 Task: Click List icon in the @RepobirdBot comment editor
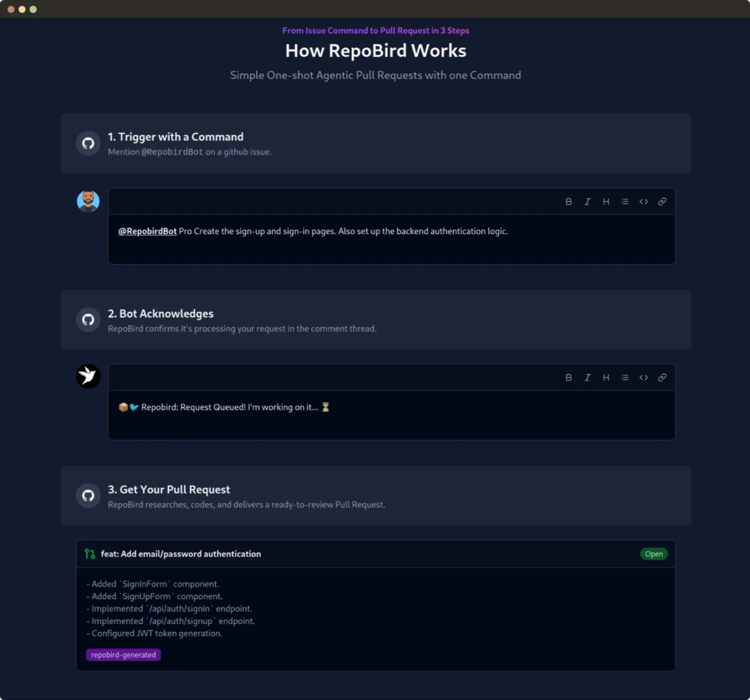point(625,201)
